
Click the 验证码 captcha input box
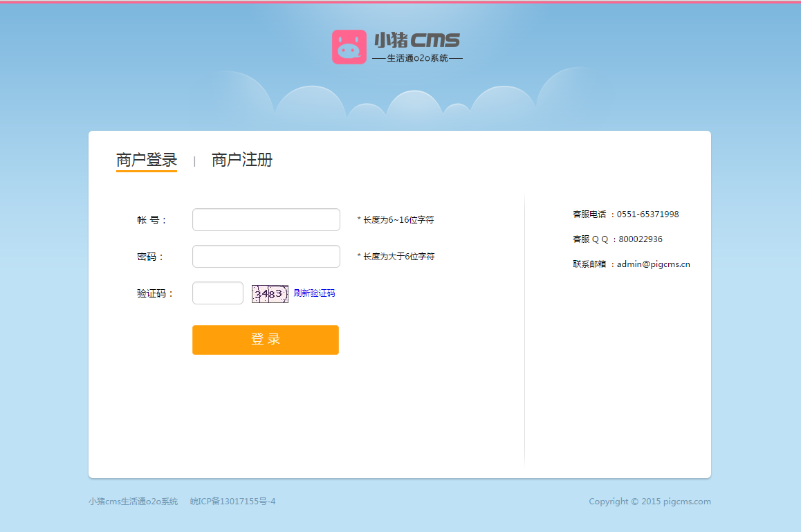point(217,293)
